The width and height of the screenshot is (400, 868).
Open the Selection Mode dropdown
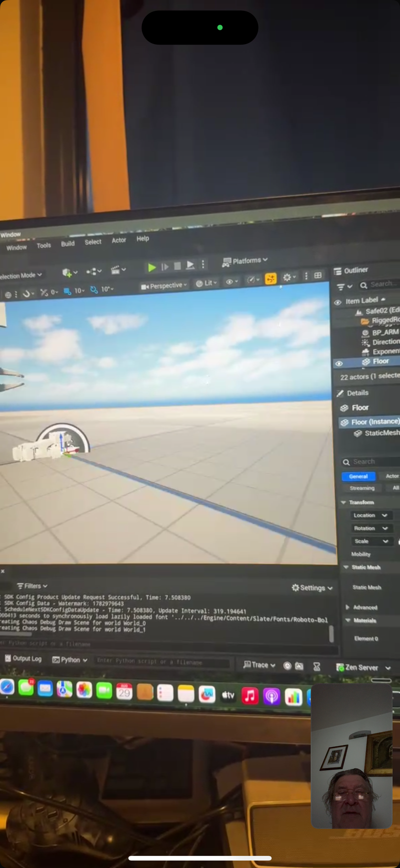(21, 275)
